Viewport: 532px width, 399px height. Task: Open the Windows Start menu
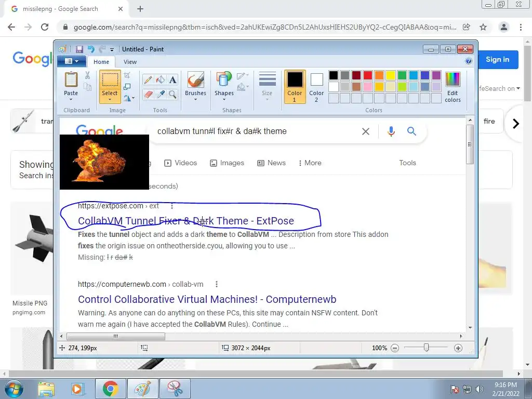click(14, 389)
